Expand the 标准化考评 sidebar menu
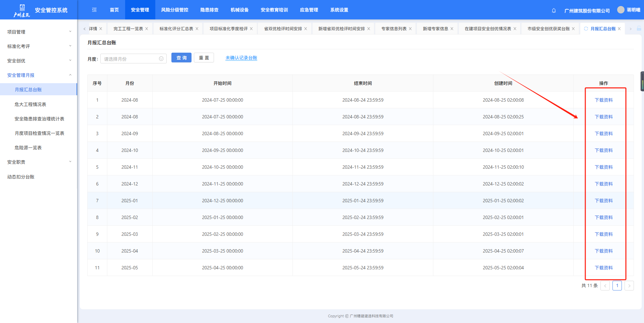The width and height of the screenshot is (644, 323). (x=39, y=46)
